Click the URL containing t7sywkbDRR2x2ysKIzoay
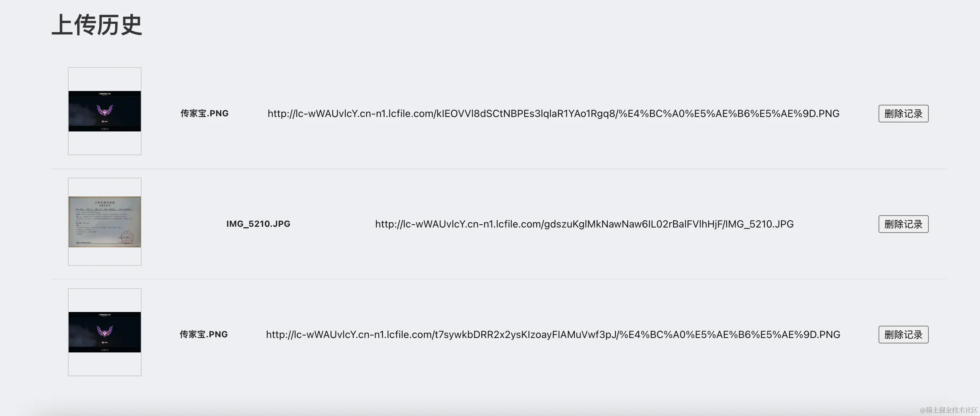The image size is (980, 416). (x=553, y=334)
